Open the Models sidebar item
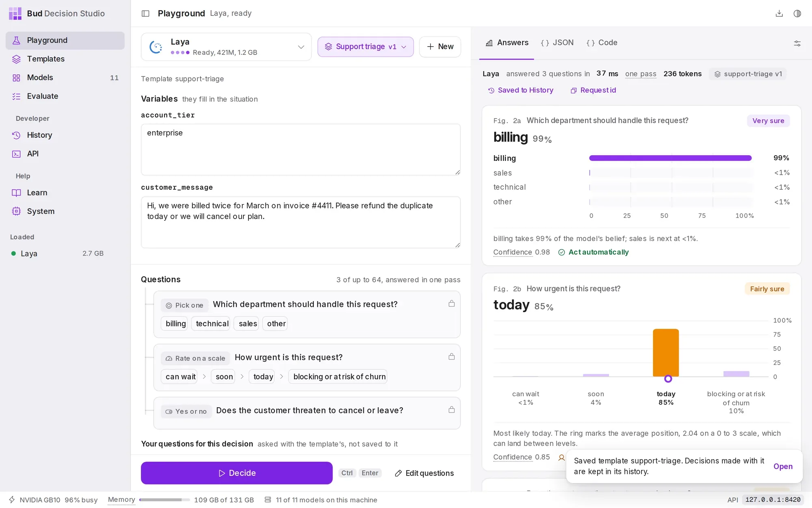The height and width of the screenshot is (508, 812). (x=65, y=78)
